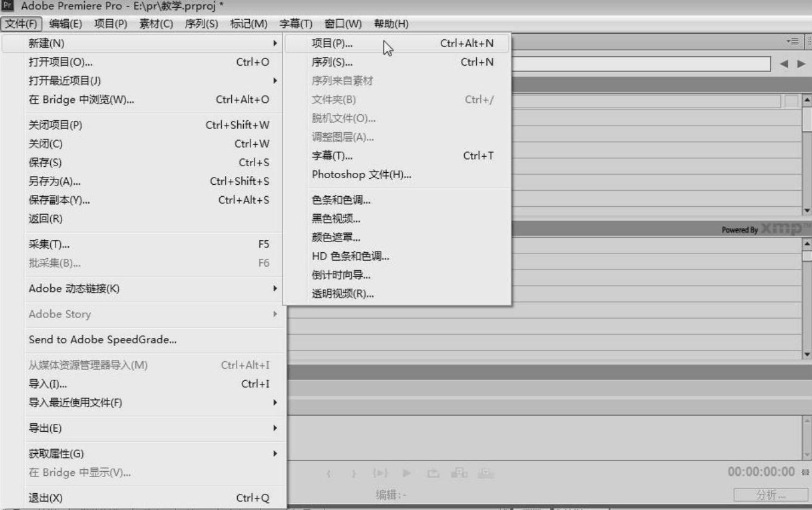Click the Play triangle button

(x=406, y=474)
